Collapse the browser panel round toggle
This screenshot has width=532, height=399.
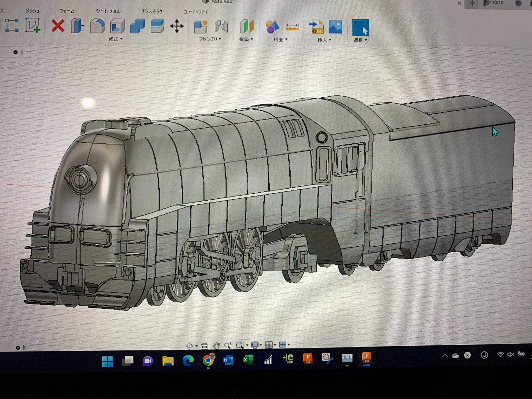pyautogui.click(x=15, y=52)
